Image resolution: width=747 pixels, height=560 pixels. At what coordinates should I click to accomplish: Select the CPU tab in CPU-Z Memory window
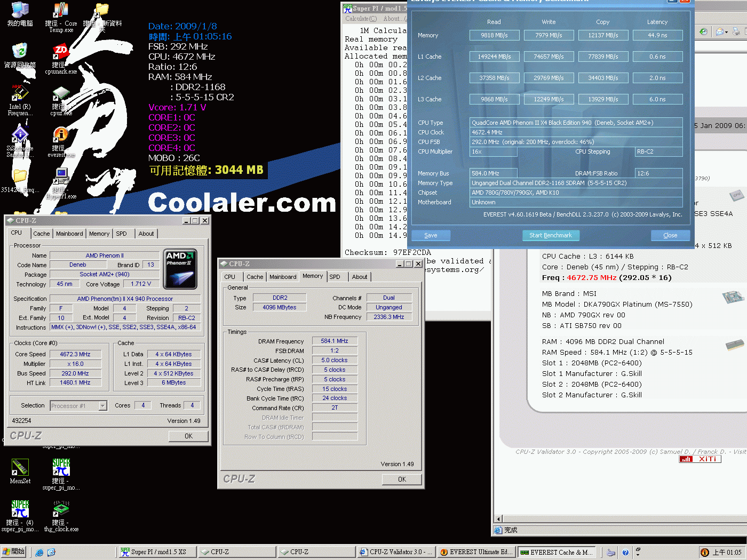[x=230, y=277]
